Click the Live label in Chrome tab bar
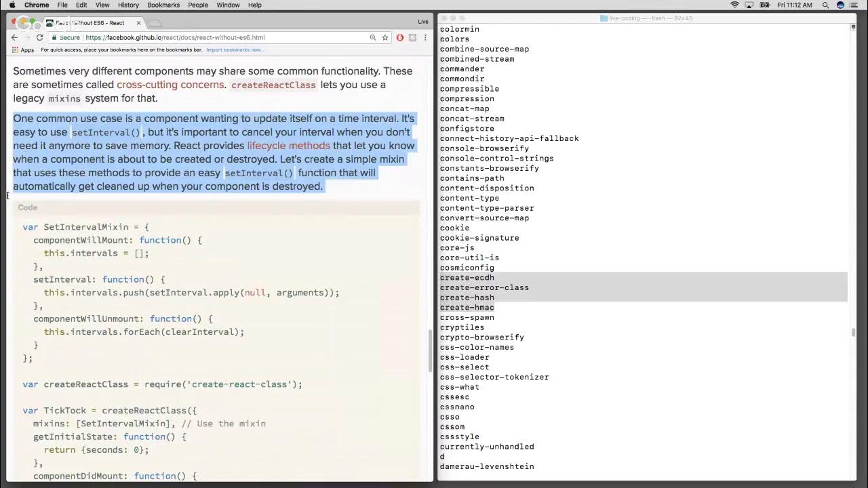This screenshot has height=488, width=868. 423,22
